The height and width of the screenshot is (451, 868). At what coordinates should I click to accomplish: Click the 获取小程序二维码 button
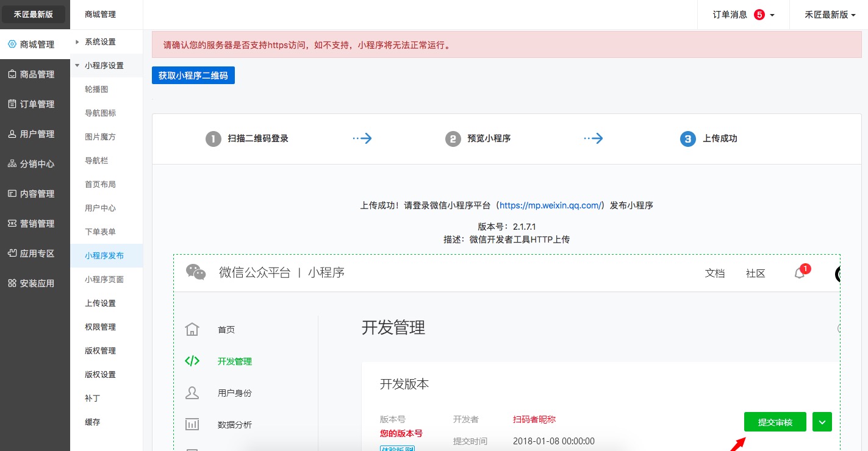pyautogui.click(x=193, y=76)
